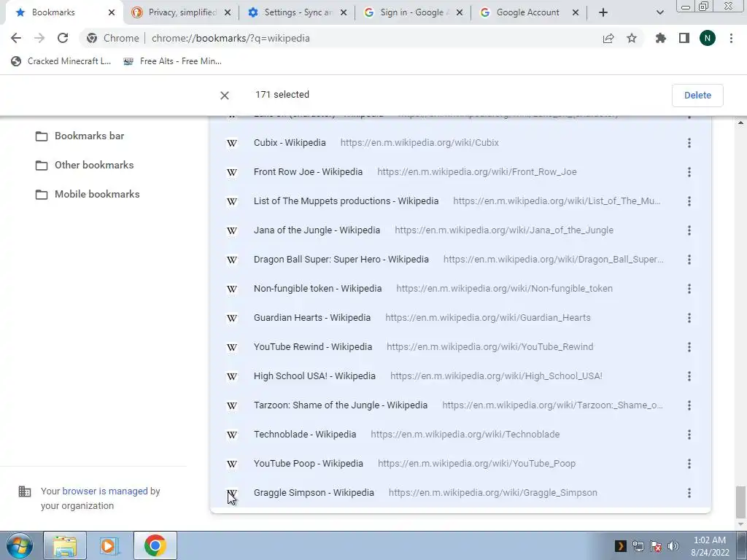The image size is (747, 560).
Task: Open more actions for Technoblade bookmark
Action: click(x=689, y=435)
